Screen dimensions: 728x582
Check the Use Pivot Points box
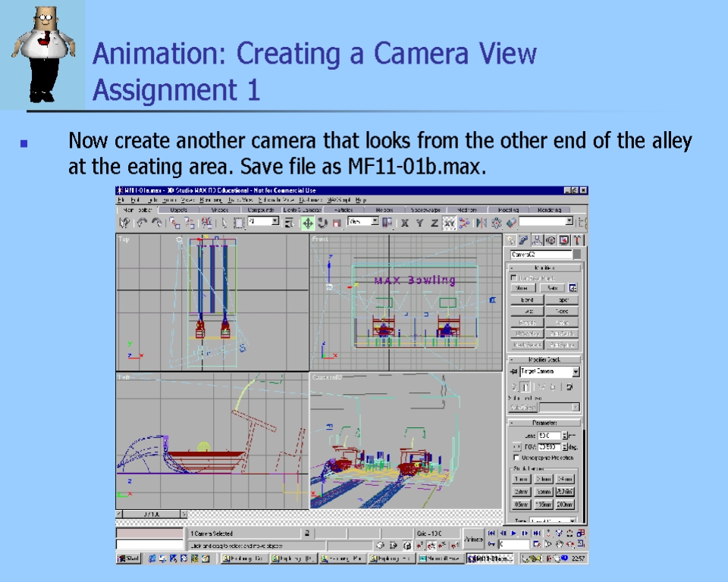[x=514, y=278]
